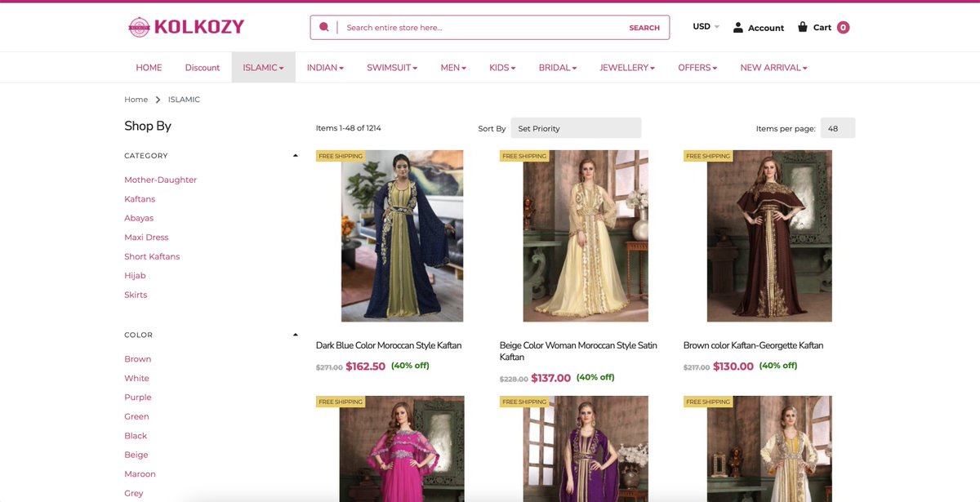Click the breadcrumb chevron separator after Home
The width and height of the screenshot is (980, 502).
coord(158,100)
